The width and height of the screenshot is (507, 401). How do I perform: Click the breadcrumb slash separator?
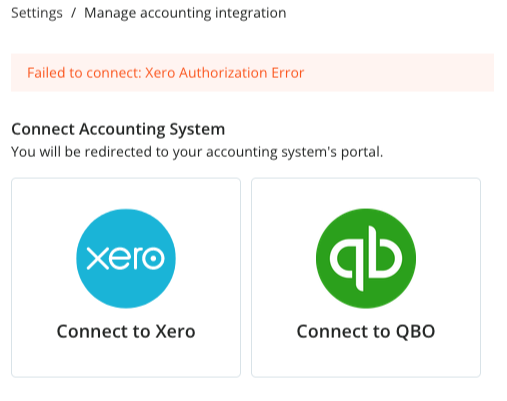click(73, 13)
